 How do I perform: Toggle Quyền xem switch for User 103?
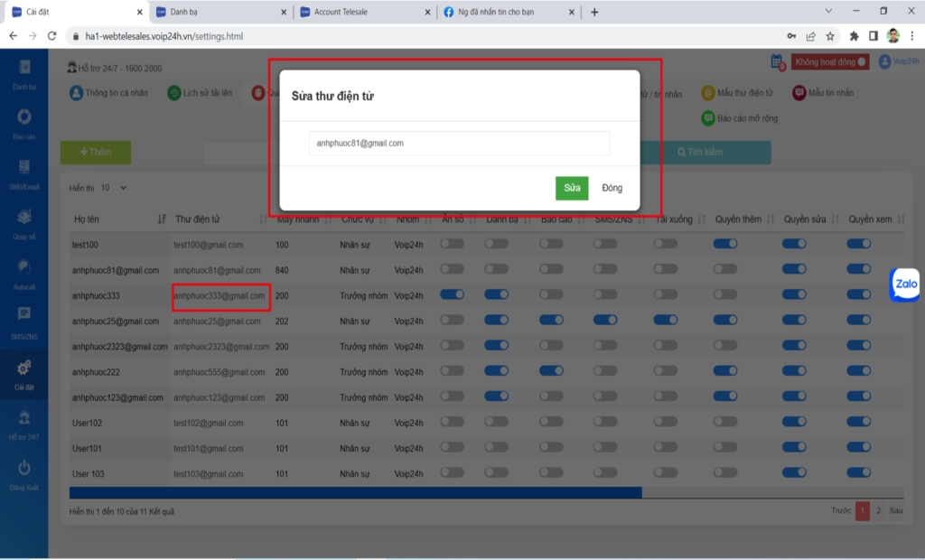coord(859,473)
